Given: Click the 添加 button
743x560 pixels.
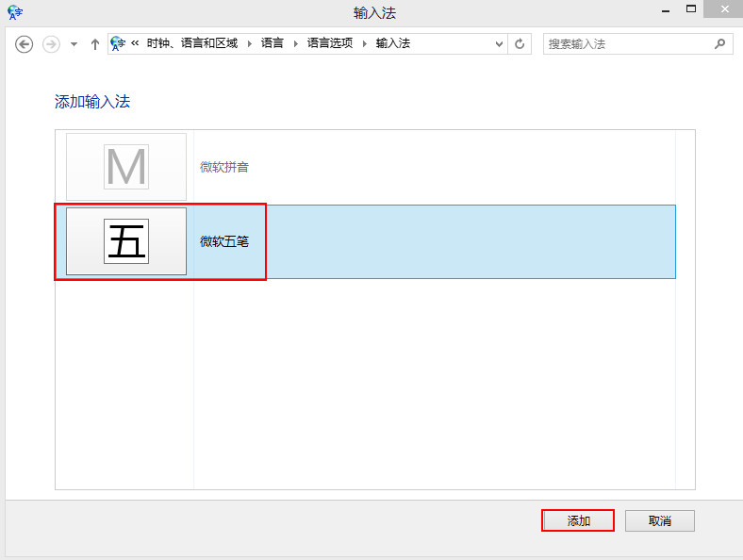Looking at the screenshot, I should click(x=578, y=520).
